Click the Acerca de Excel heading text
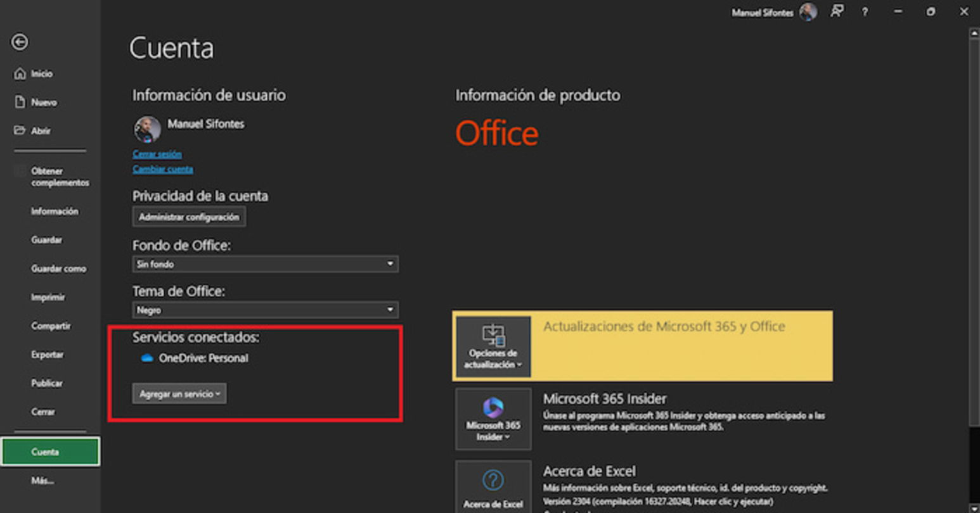This screenshot has width=980, height=513. point(590,471)
